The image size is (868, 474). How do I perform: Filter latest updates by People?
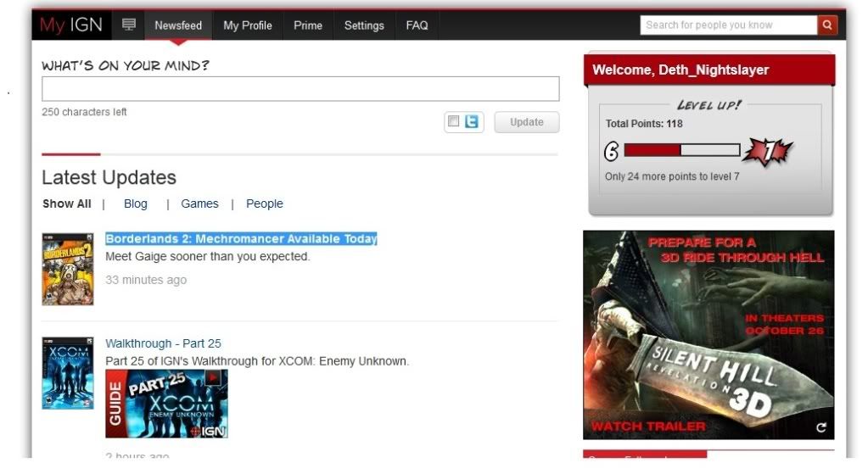click(x=265, y=204)
